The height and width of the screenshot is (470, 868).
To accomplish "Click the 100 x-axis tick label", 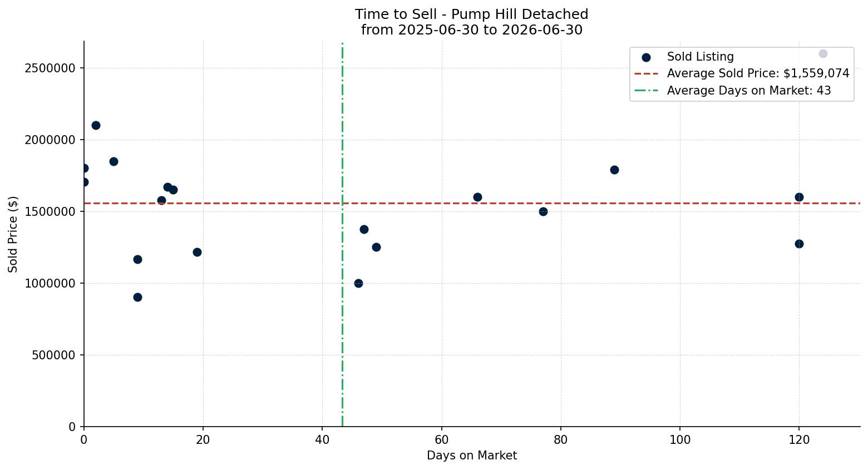I will coord(680,439).
